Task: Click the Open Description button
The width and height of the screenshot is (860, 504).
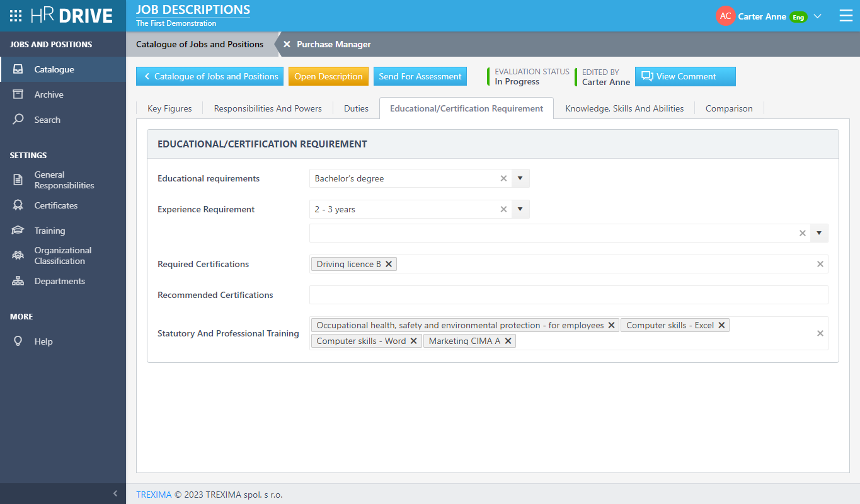Action: [328, 76]
